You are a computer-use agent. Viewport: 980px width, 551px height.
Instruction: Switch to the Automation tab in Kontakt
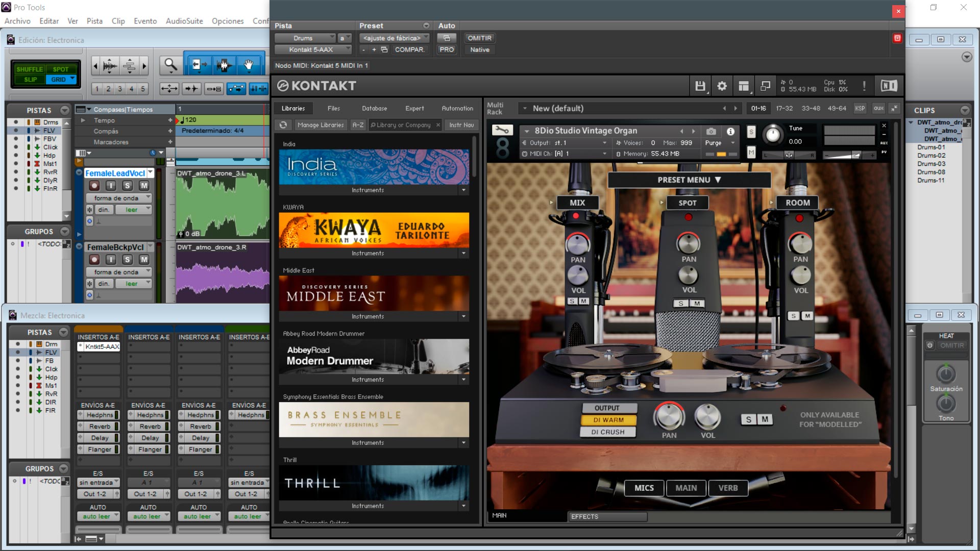tap(457, 108)
